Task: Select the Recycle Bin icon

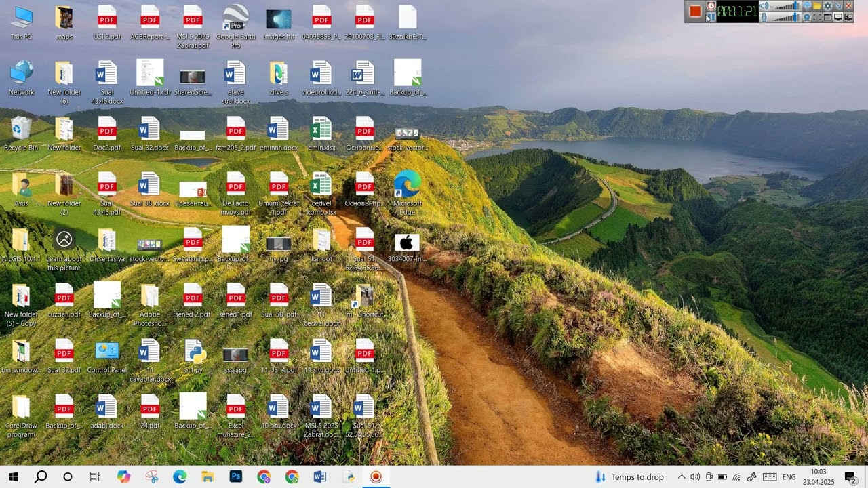Action: click(21, 134)
